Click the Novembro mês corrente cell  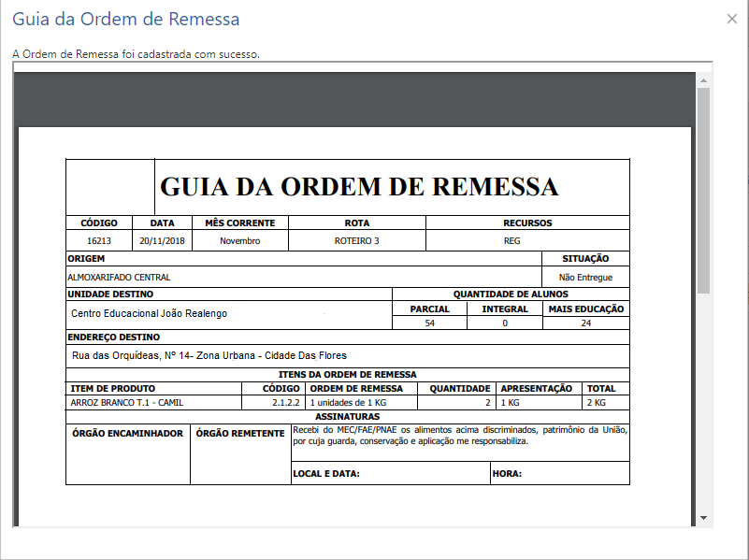[237, 239]
